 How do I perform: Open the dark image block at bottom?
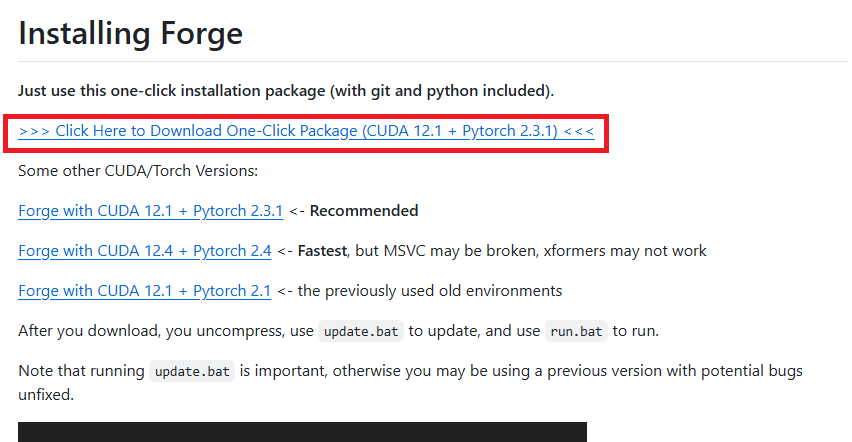(302, 432)
